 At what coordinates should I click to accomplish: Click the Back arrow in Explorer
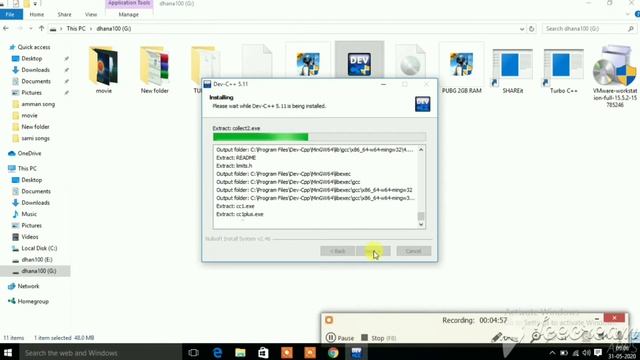(6, 29)
